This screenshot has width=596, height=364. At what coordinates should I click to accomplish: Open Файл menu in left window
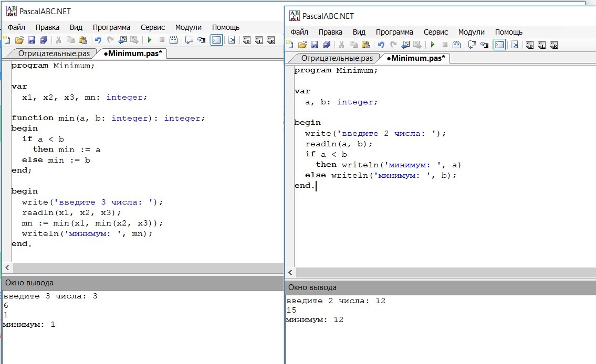pos(16,27)
